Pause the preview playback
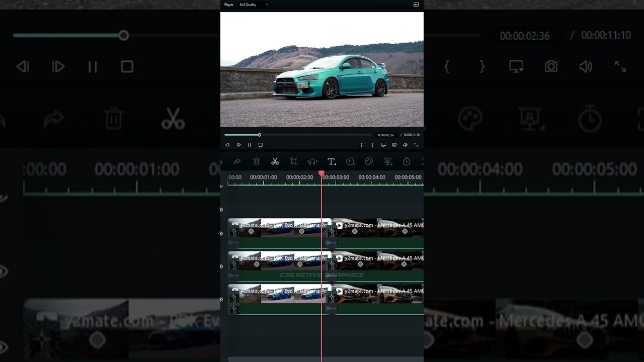 click(x=250, y=145)
